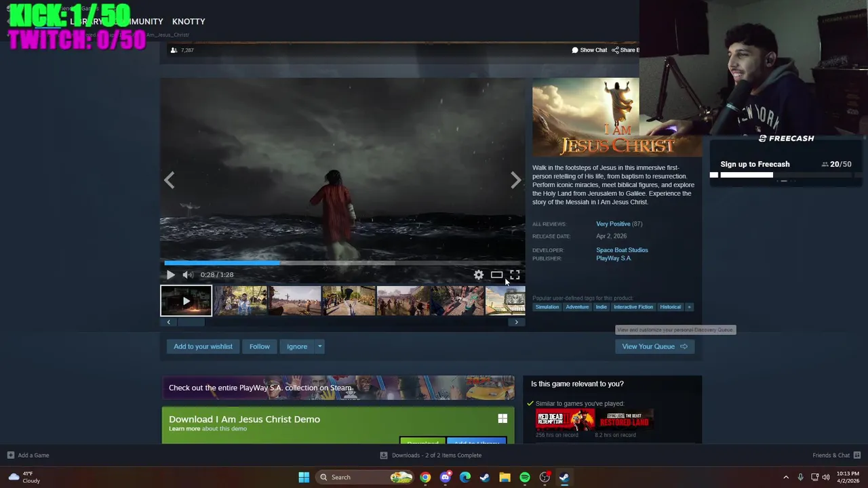This screenshot has height=488, width=868.
Task: Click thumbnail strip right scroll arrow
Action: click(x=516, y=323)
